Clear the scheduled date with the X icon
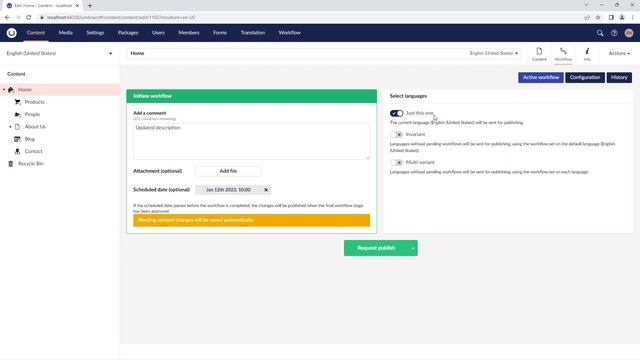 pyautogui.click(x=266, y=190)
